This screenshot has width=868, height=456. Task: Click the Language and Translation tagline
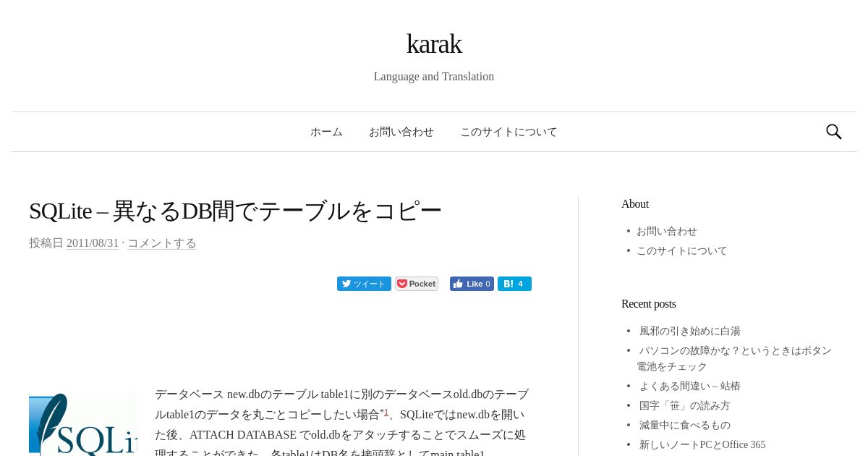pyautogui.click(x=434, y=77)
